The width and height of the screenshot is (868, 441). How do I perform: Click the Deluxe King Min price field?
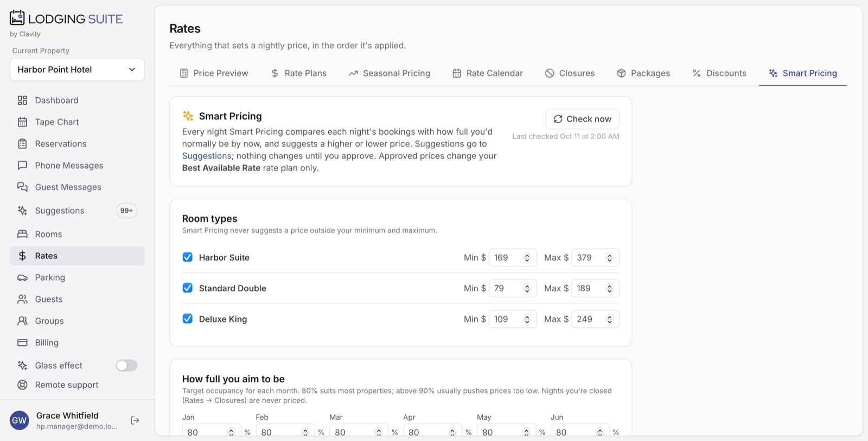click(x=513, y=319)
